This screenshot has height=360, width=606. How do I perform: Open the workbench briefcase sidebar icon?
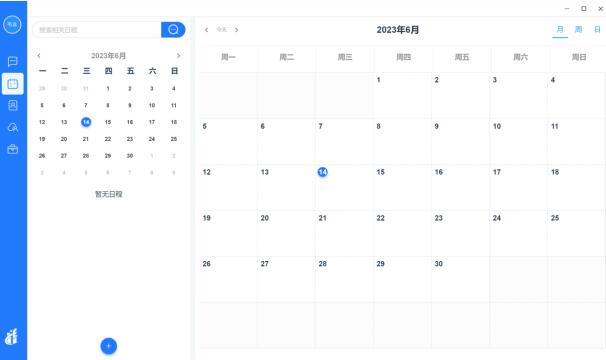[12, 149]
